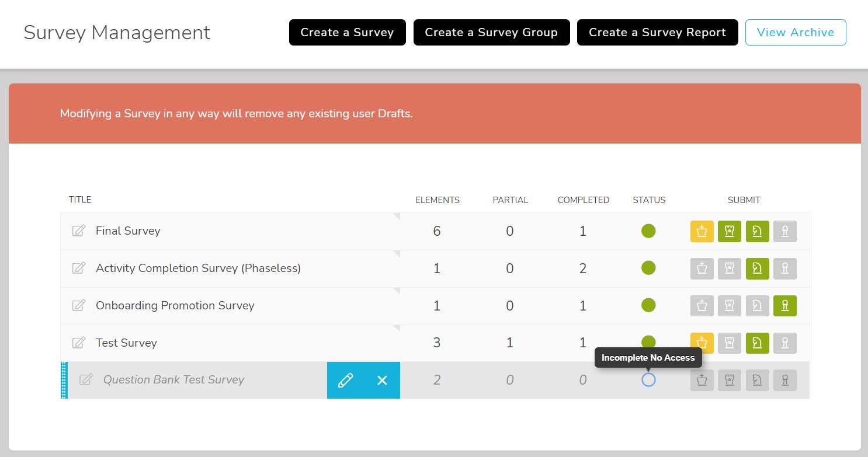Click king icon in Question Bank Test Survey row
This screenshot has height=457, width=868.
click(702, 381)
